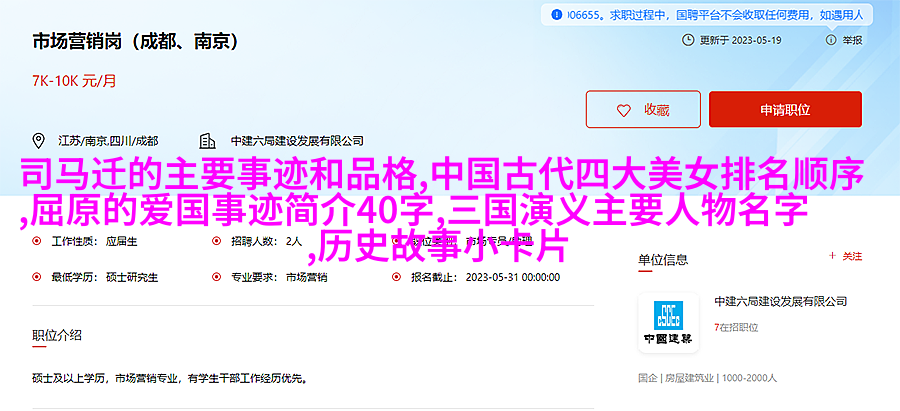
Task: Click the red bullet beside 报名截止
Action: click(x=396, y=277)
